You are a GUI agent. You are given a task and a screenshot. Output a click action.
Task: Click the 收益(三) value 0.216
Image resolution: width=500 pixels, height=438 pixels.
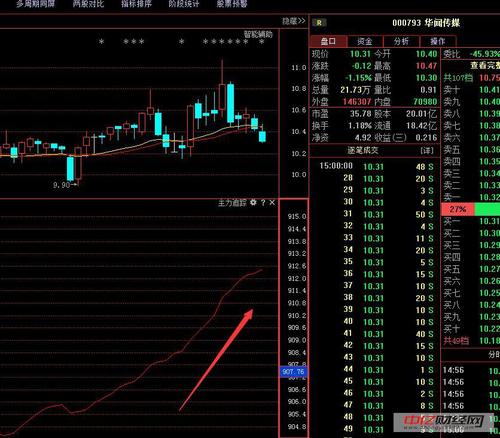point(426,137)
